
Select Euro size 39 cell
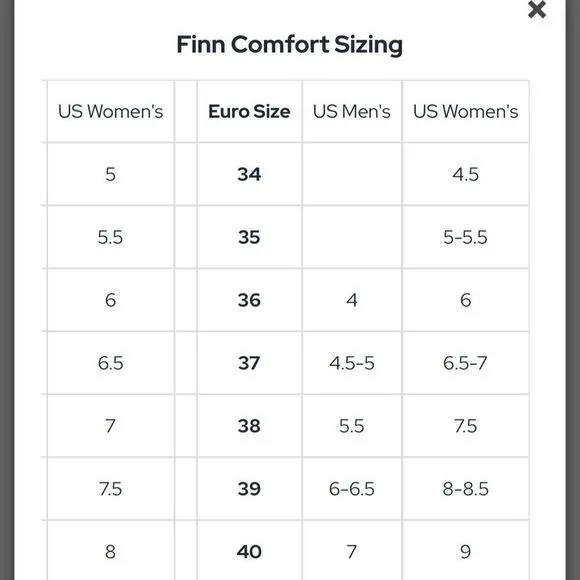click(249, 489)
